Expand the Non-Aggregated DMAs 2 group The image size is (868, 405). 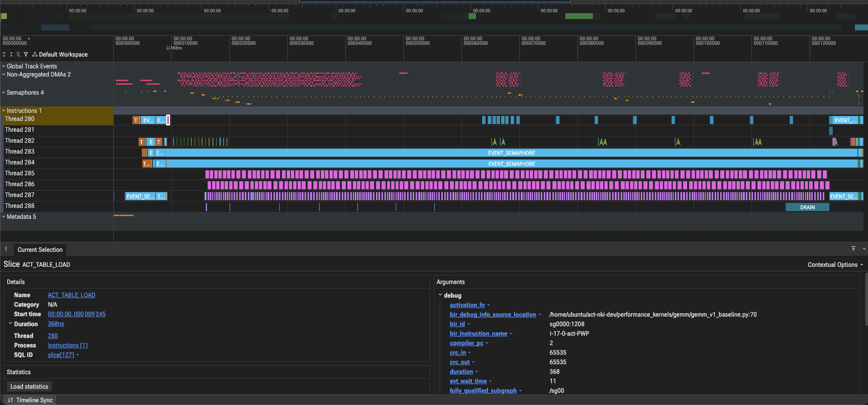[4, 74]
